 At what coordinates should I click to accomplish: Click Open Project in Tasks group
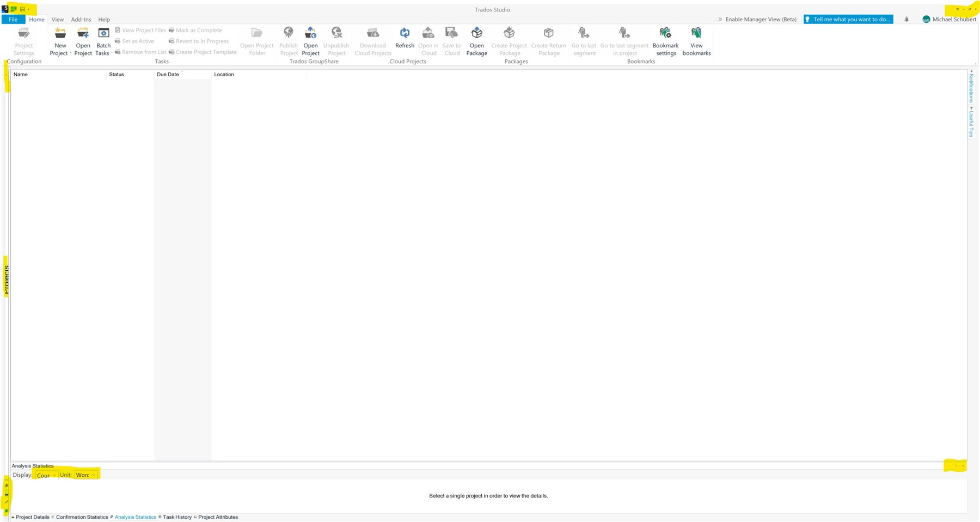83,41
